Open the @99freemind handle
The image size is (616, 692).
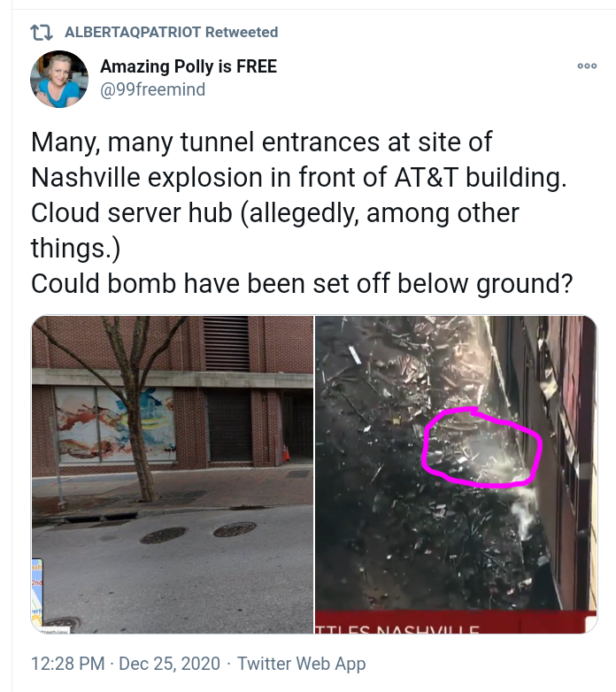pyautogui.click(x=153, y=89)
